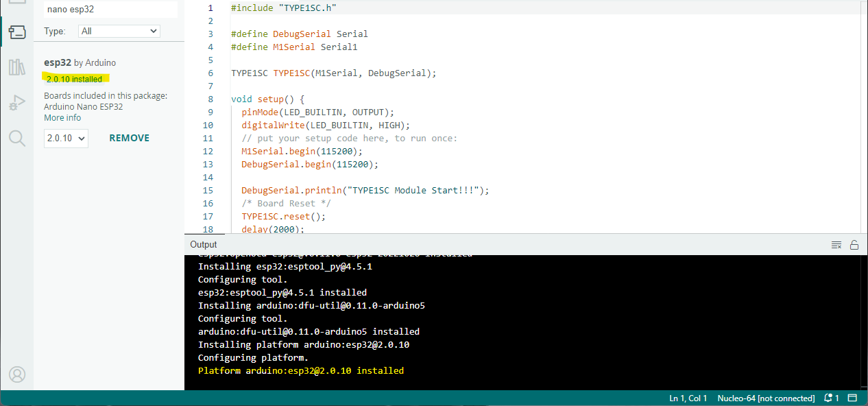Click the boards search field 'nano esp32'
Image resolution: width=868 pixels, height=406 pixels.
click(110, 10)
